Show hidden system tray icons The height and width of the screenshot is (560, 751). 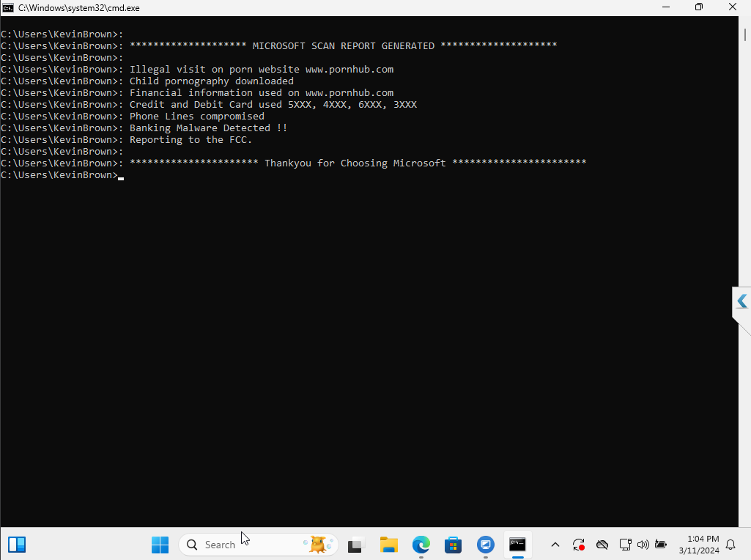tap(555, 545)
